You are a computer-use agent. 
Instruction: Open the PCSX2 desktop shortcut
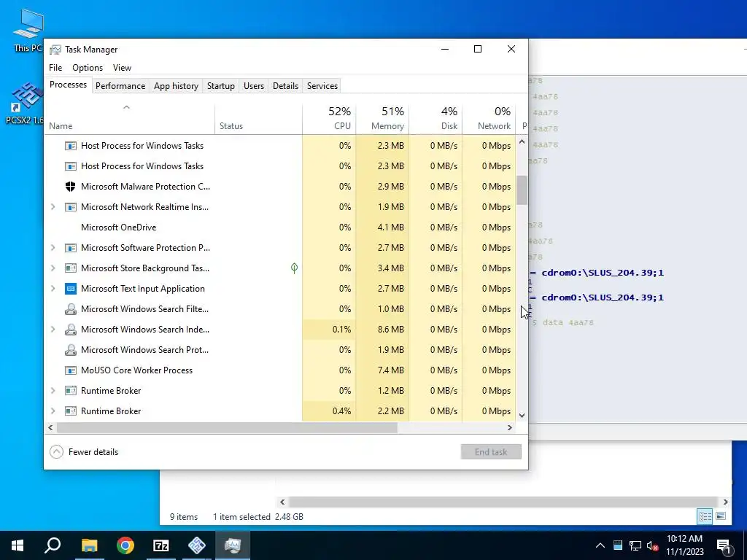[x=26, y=104]
